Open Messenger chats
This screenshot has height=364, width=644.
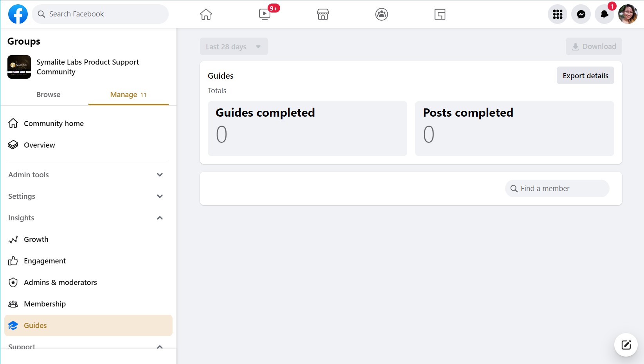point(581,14)
